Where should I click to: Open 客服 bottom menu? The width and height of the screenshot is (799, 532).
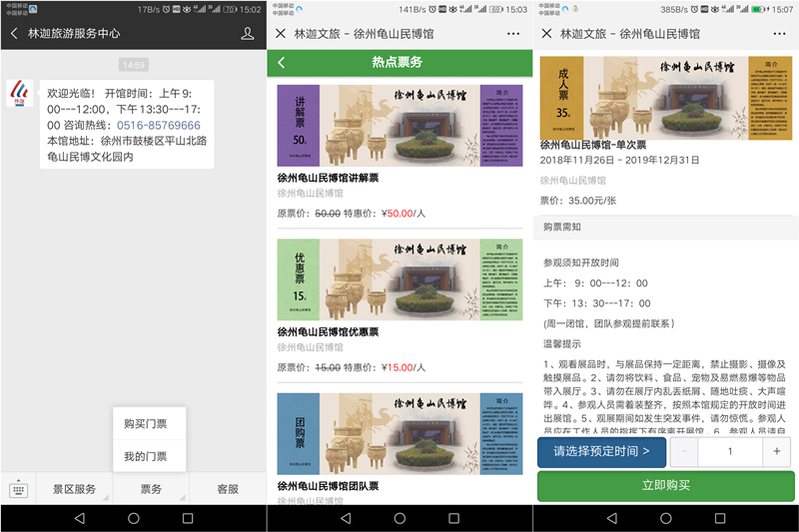228,489
